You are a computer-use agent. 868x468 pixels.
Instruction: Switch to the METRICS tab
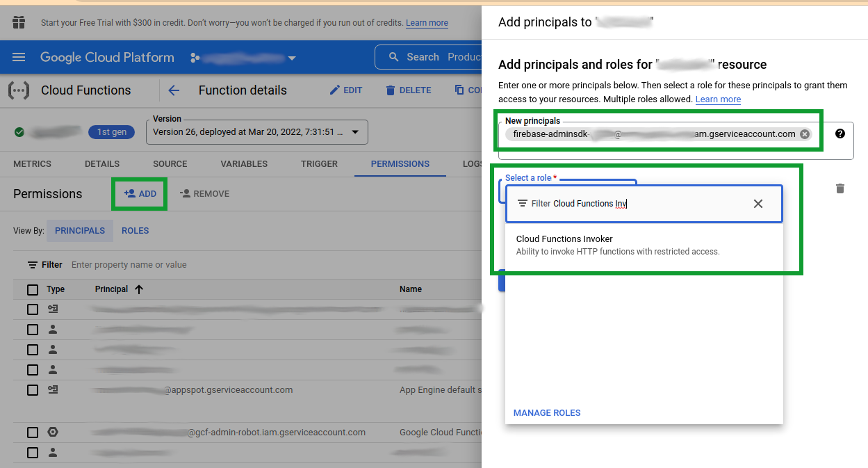click(32, 164)
